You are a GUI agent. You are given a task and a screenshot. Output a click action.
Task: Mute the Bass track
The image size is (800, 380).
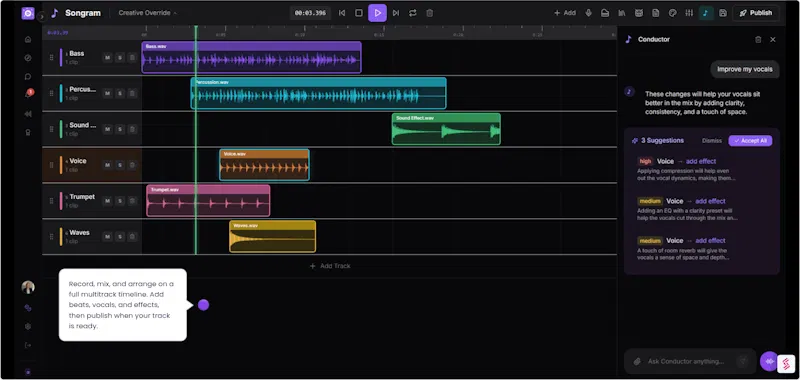point(107,58)
